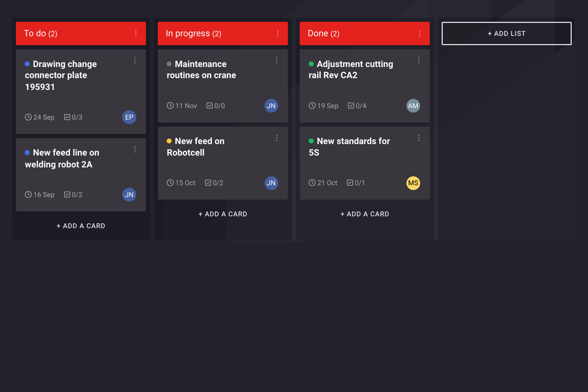Open menu on Adjustment cutting rail Rev CA2 card
The image size is (588, 392).
click(419, 60)
